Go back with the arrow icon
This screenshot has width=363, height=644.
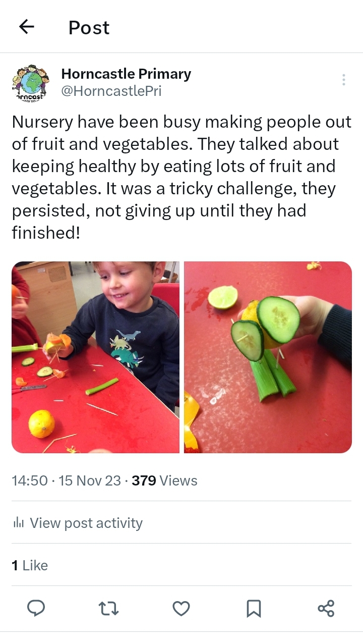click(26, 27)
